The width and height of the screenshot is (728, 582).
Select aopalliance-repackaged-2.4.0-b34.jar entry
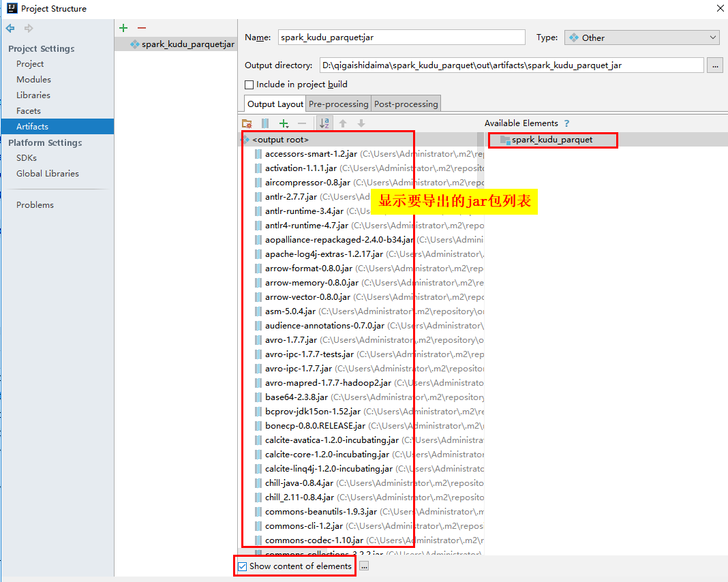339,240
